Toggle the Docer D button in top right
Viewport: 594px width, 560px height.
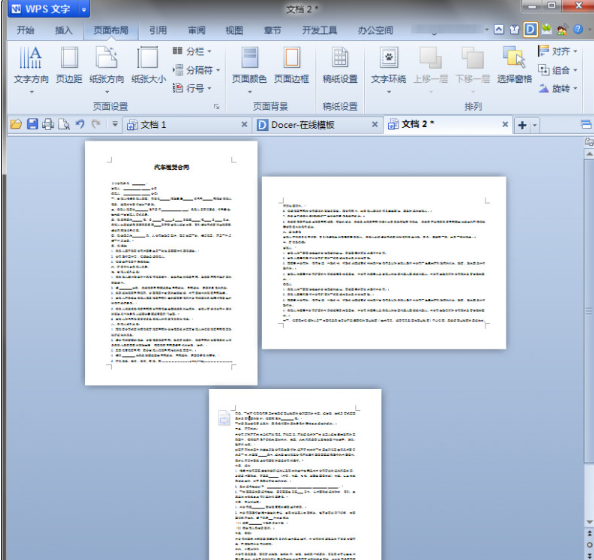tap(530, 30)
